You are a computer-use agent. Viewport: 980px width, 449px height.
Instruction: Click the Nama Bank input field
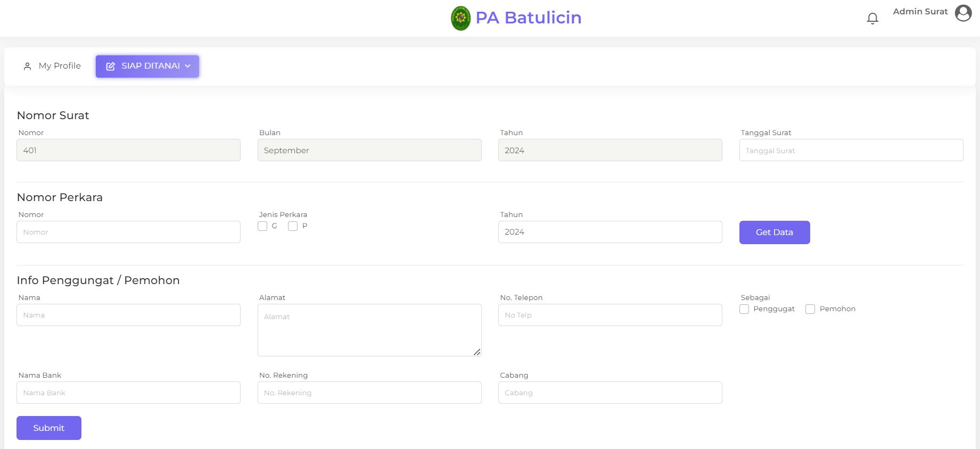128,393
